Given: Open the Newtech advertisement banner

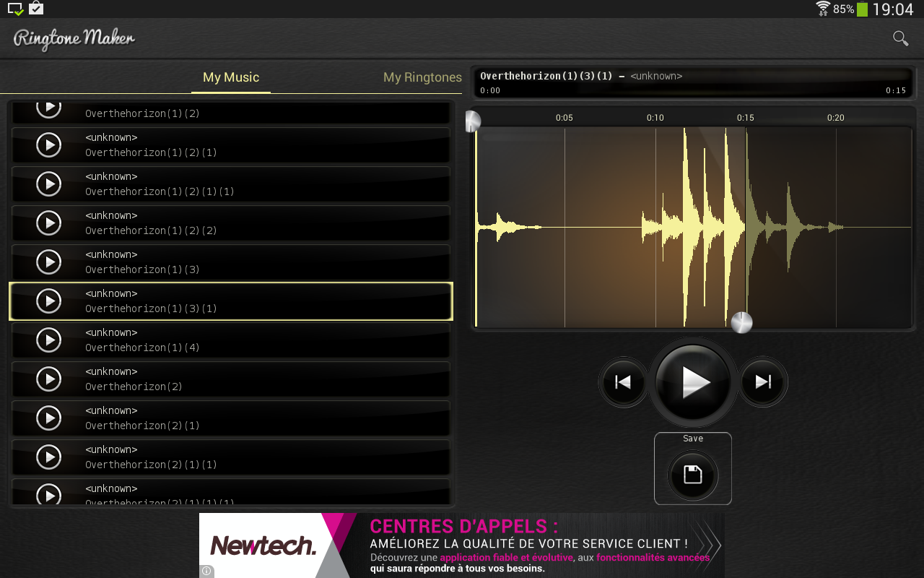Looking at the screenshot, I should (x=462, y=545).
